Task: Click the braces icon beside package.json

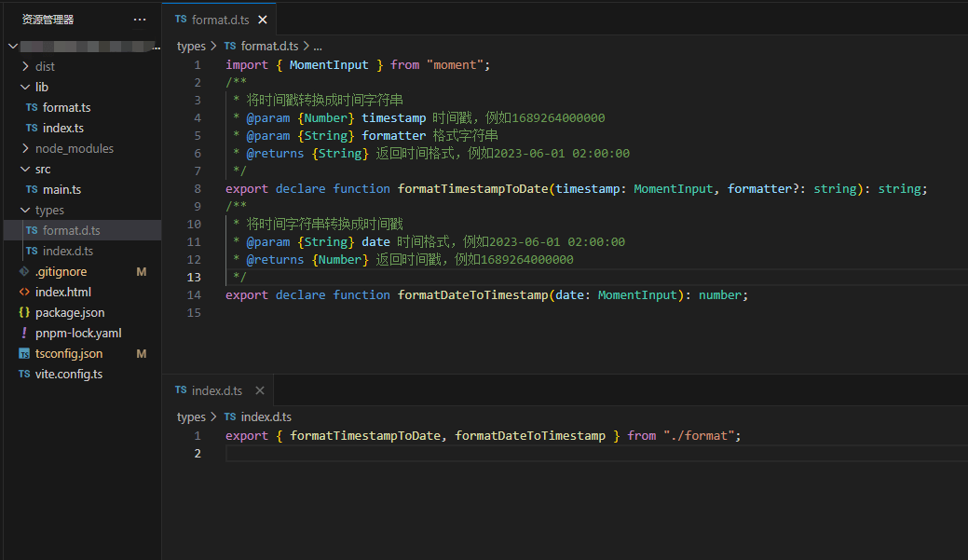Action: (24, 312)
